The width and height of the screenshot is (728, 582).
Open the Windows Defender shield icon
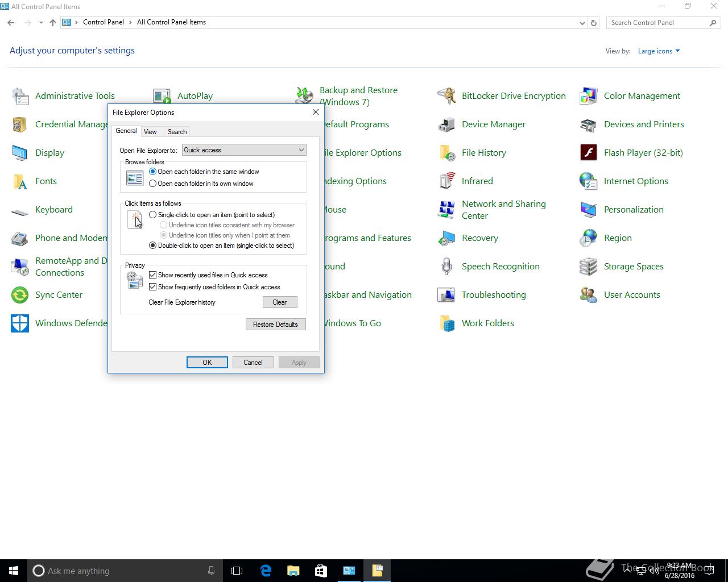pyautogui.click(x=20, y=323)
